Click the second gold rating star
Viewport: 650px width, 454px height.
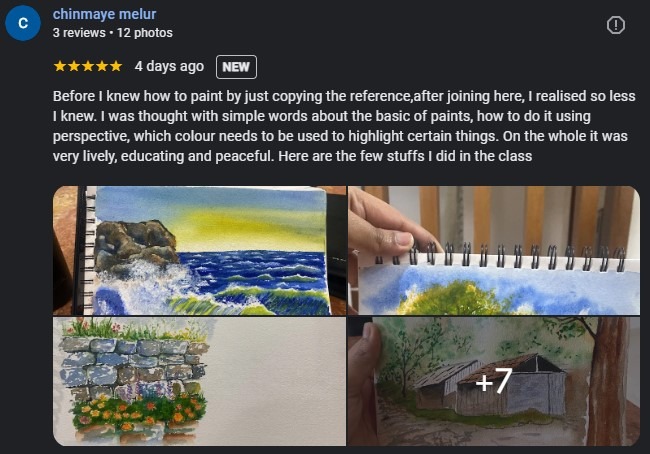tap(74, 67)
